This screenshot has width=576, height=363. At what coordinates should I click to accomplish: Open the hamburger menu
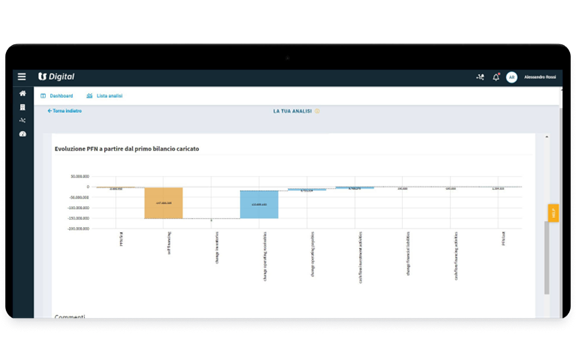[22, 76]
